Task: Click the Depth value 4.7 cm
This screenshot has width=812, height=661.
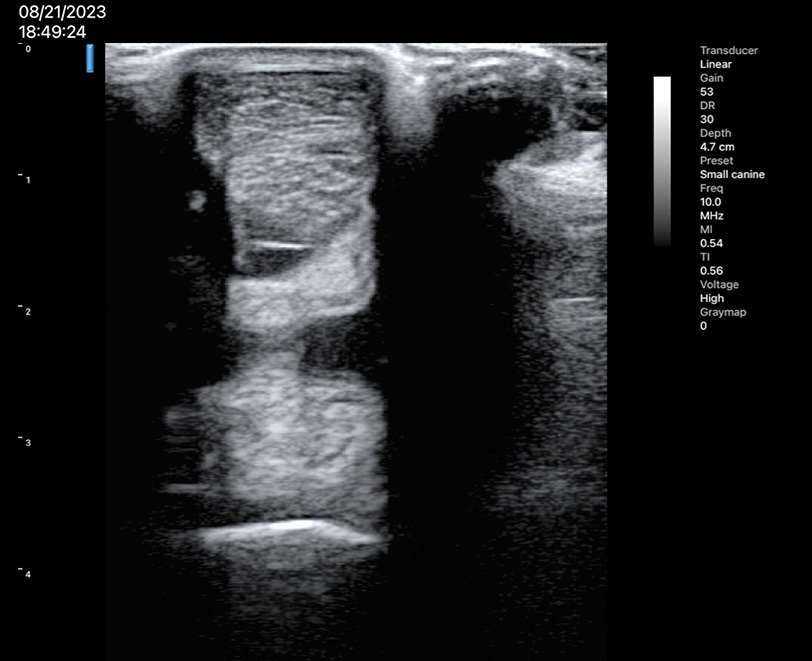Action: click(x=716, y=147)
